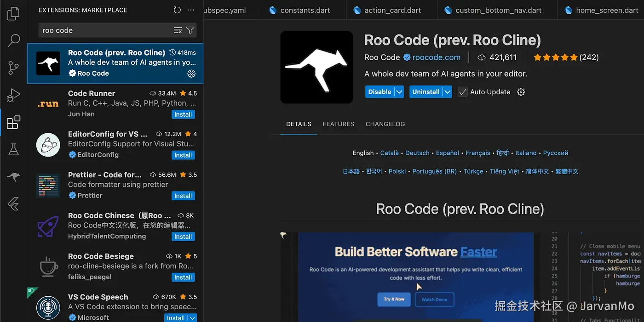Select Roo Code (prev. Roo Cline) list entry

point(115,63)
